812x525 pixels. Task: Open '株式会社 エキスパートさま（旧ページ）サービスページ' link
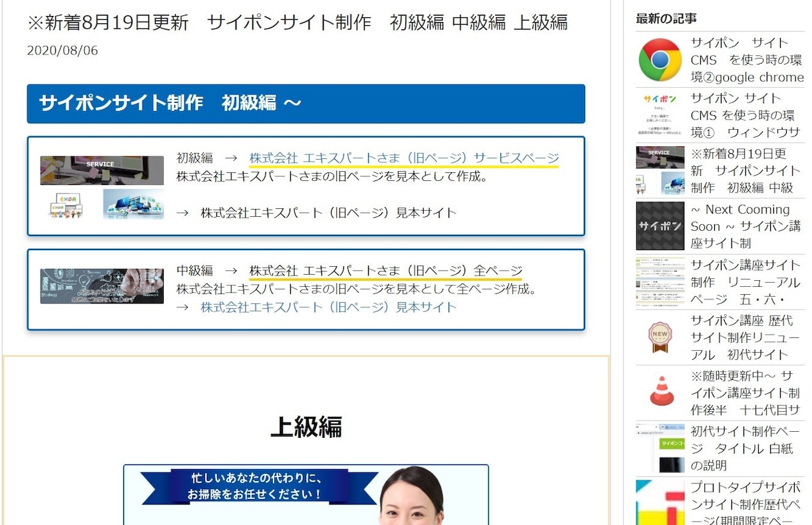point(404,158)
